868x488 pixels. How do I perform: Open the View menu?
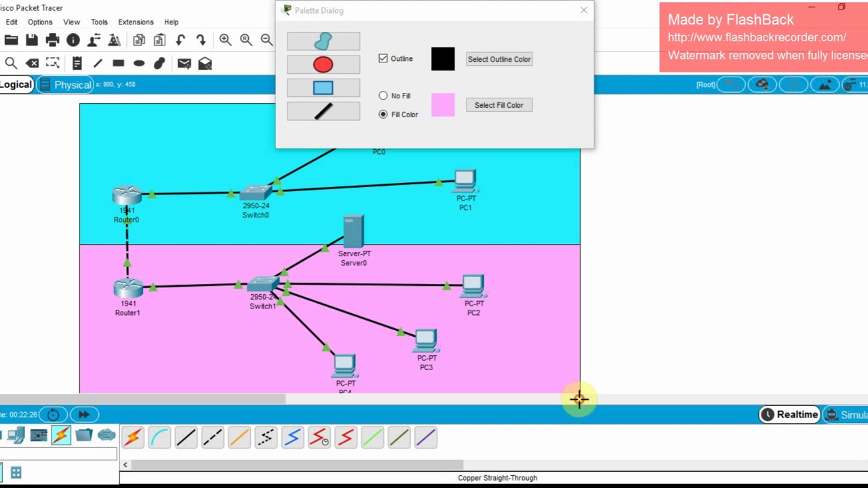click(x=71, y=22)
